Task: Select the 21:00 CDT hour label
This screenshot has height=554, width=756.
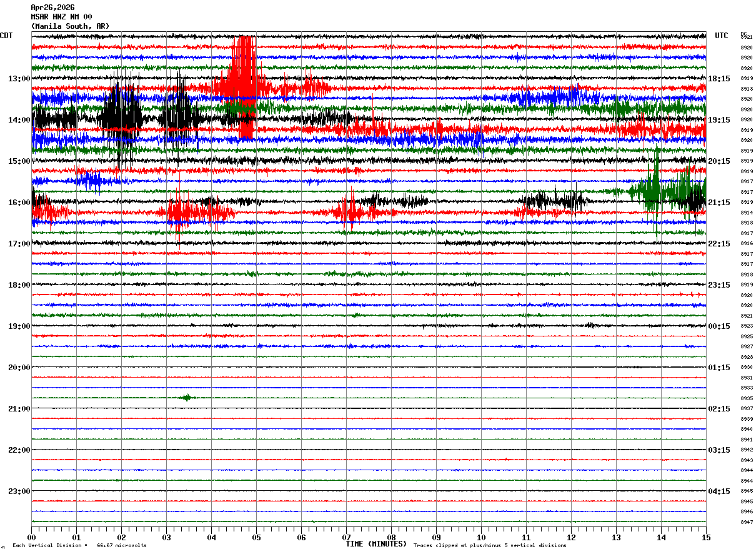Action: [19, 409]
